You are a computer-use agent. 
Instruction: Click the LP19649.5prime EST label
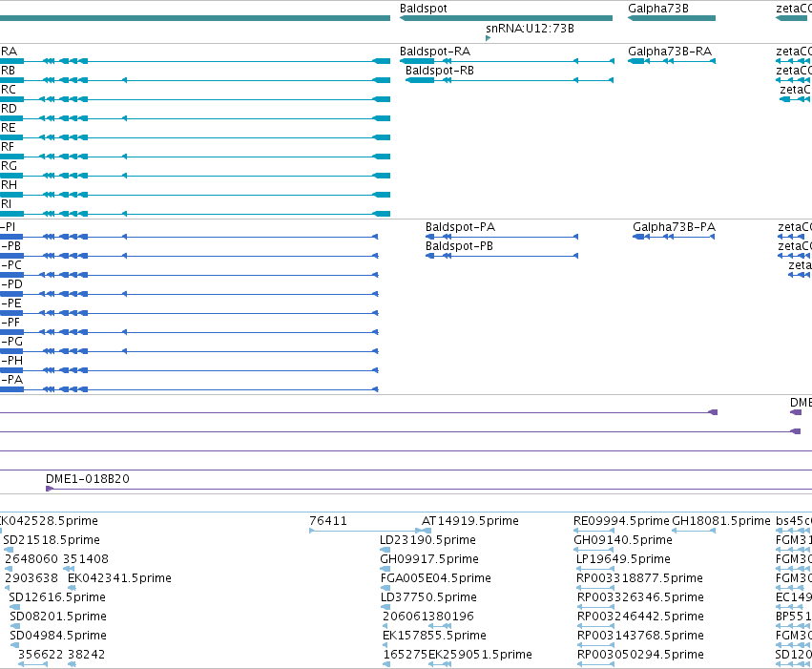tap(623, 559)
